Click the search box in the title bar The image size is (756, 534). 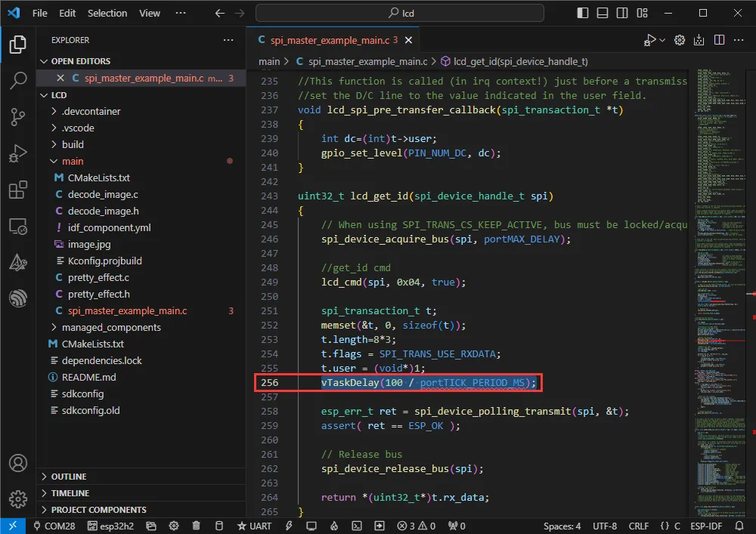pyautogui.click(x=399, y=13)
